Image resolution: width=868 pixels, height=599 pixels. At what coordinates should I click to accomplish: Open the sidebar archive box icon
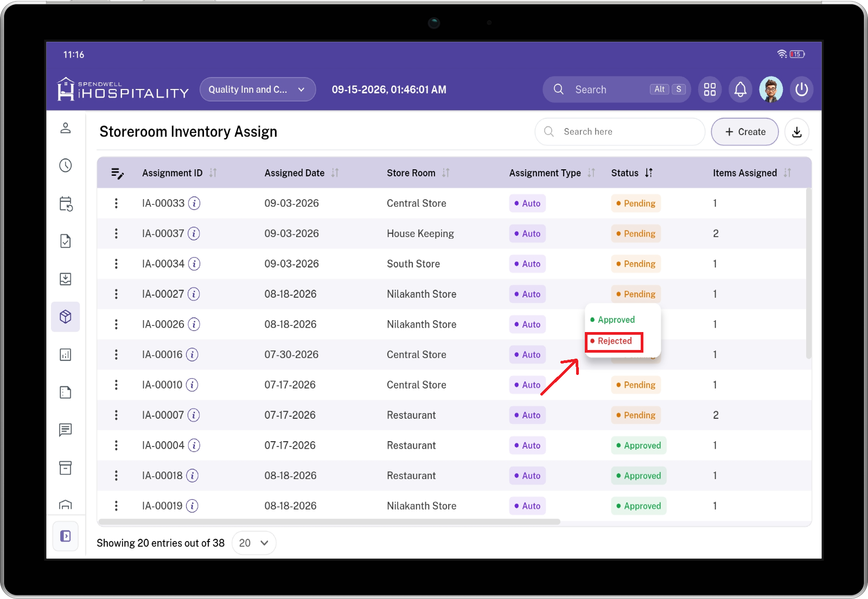pos(66,468)
